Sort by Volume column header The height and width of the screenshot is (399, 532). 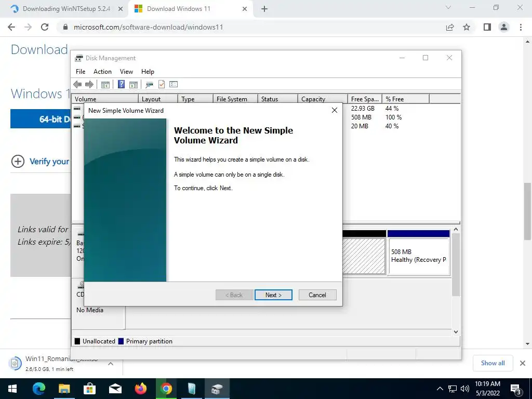pos(105,99)
